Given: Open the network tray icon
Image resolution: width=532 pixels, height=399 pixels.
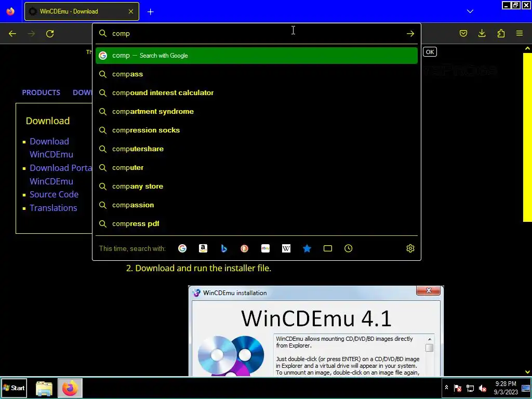Looking at the screenshot, I should 470,388.
